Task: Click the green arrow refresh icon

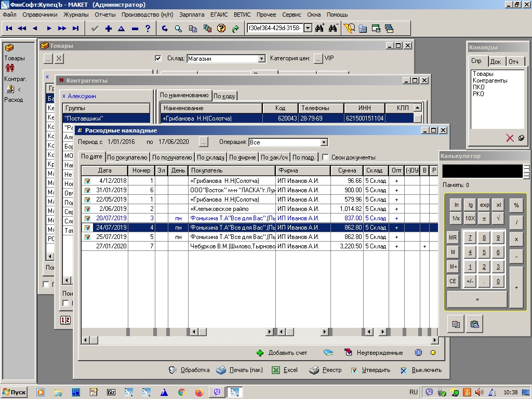Action: coord(235,29)
